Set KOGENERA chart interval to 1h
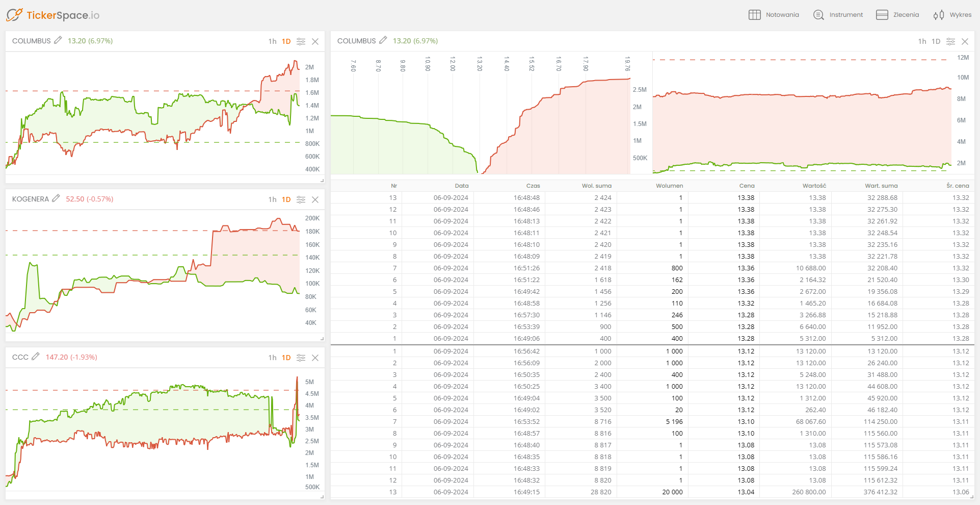This screenshot has height=505, width=980. tap(273, 199)
